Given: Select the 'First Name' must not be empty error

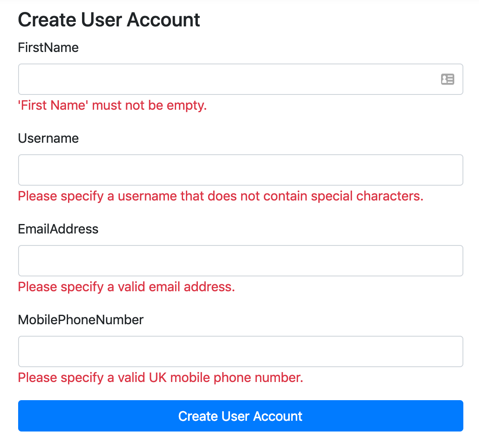Looking at the screenshot, I should (113, 106).
